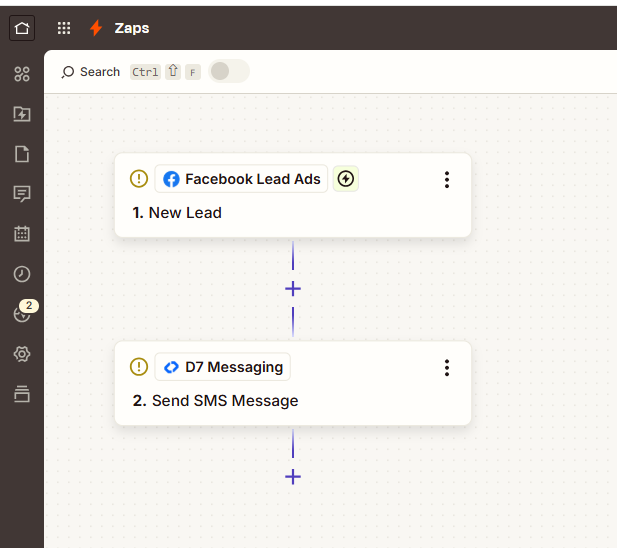Viewport: 617px width, 548px height.
Task: Open the comments icon in the sidebar
Action: click(22, 194)
